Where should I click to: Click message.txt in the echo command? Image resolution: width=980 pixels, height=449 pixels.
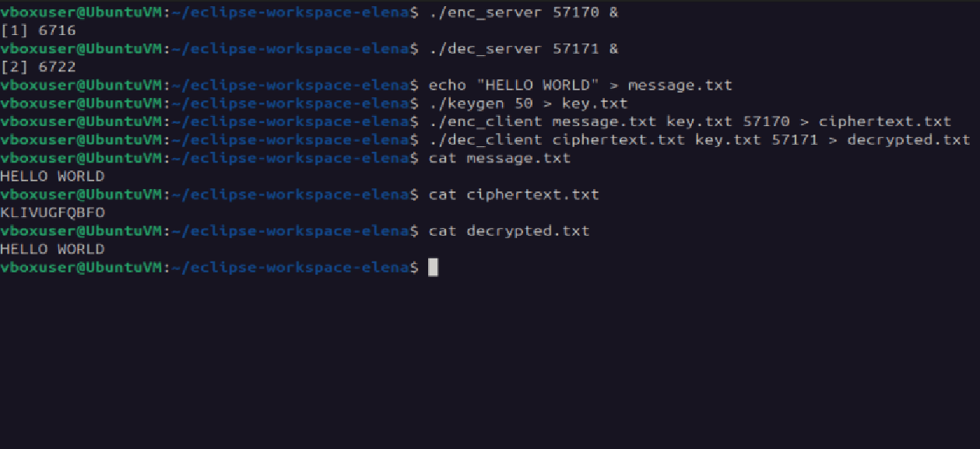click(680, 85)
